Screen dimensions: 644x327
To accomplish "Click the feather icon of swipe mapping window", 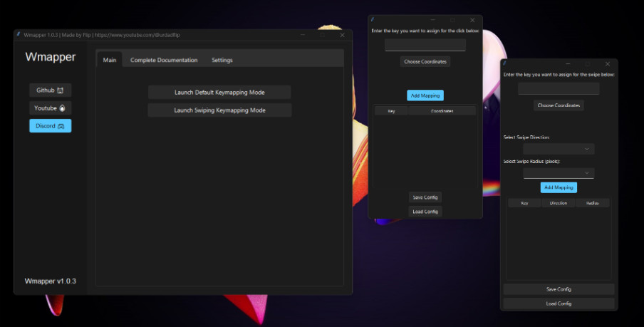I will point(505,63).
